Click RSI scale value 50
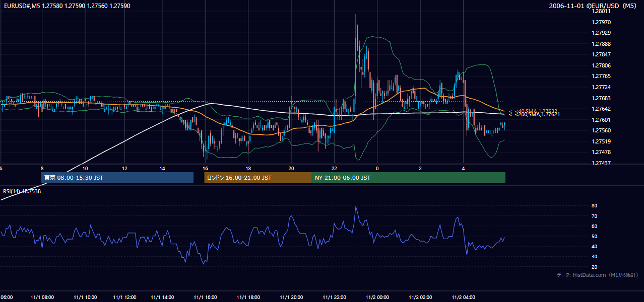Image resolution: width=644 pixels, height=302 pixels. click(x=594, y=237)
